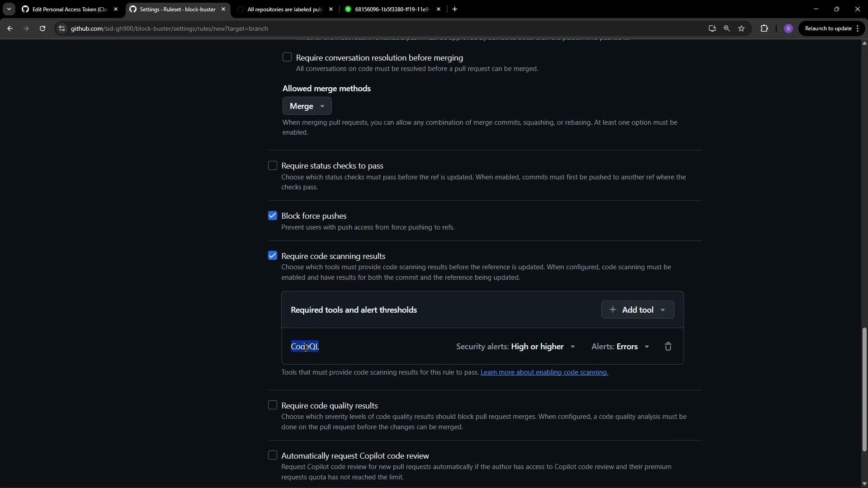Uncheck Block force pushes
This screenshot has height=488, width=868.
click(273, 216)
